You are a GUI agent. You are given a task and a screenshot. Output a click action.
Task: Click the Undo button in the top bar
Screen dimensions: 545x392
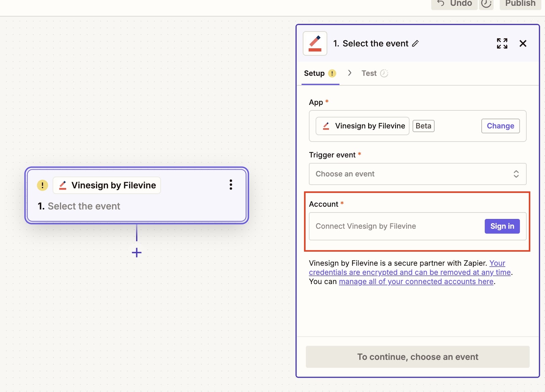click(x=454, y=4)
